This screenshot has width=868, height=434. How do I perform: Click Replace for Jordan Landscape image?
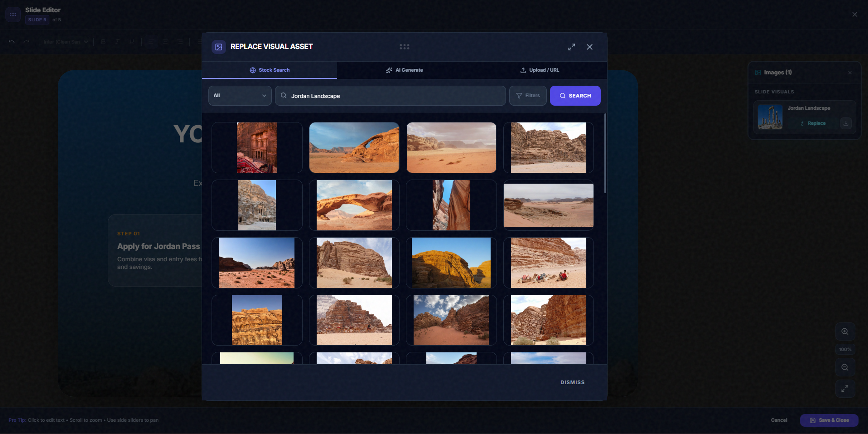(x=813, y=123)
